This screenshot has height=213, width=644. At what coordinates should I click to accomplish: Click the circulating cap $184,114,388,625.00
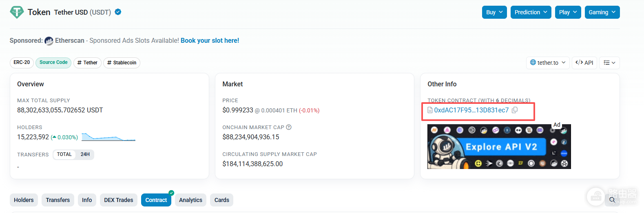[252, 164]
